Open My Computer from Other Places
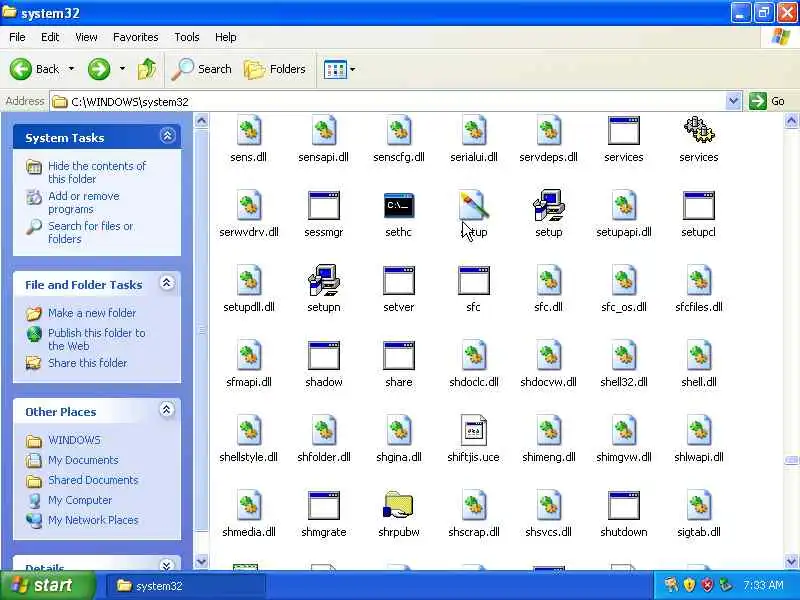800x600 pixels. click(80, 500)
